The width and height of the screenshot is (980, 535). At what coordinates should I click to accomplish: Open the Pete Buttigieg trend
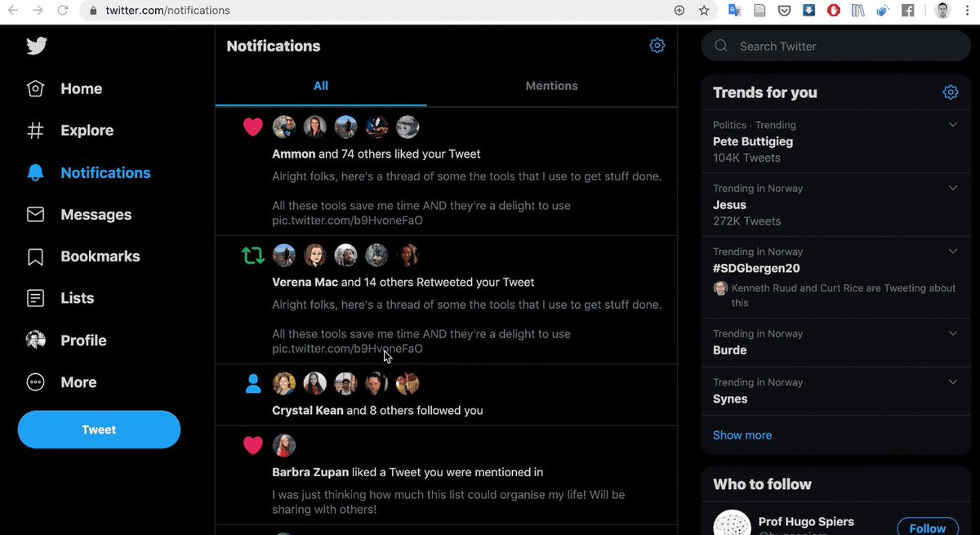click(752, 141)
